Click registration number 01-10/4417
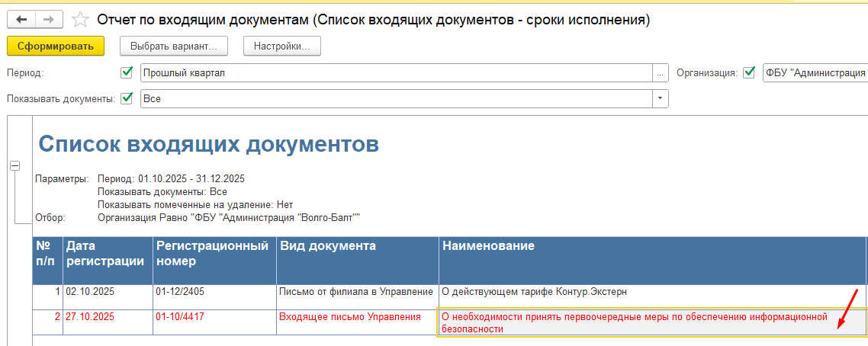The width and height of the screenshot is (868, 346). coord(180,316)
